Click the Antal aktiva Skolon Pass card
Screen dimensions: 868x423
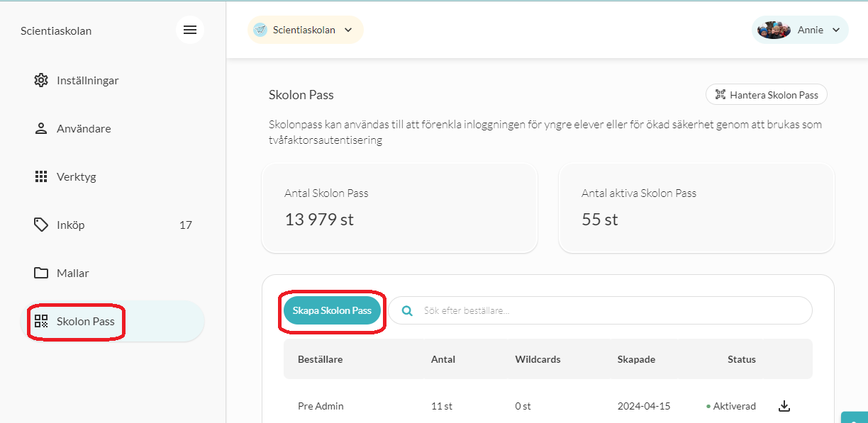(696, 208)
